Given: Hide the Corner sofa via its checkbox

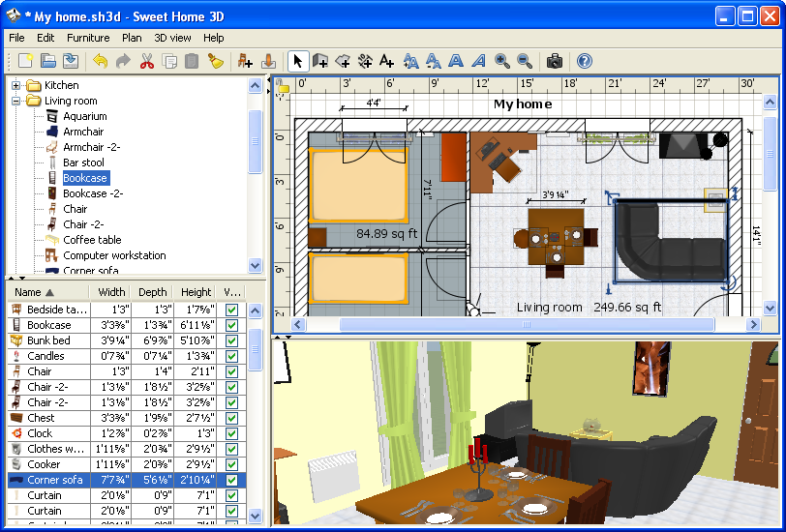Looking at the screenshot, I should pyautogui.click(x=231, y=480).
